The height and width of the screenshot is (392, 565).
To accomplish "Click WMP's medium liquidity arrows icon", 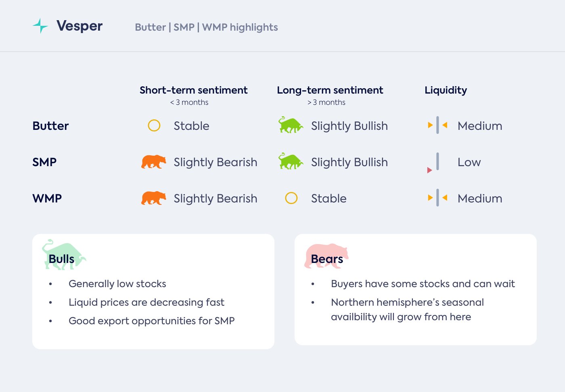I will (437, 198).
